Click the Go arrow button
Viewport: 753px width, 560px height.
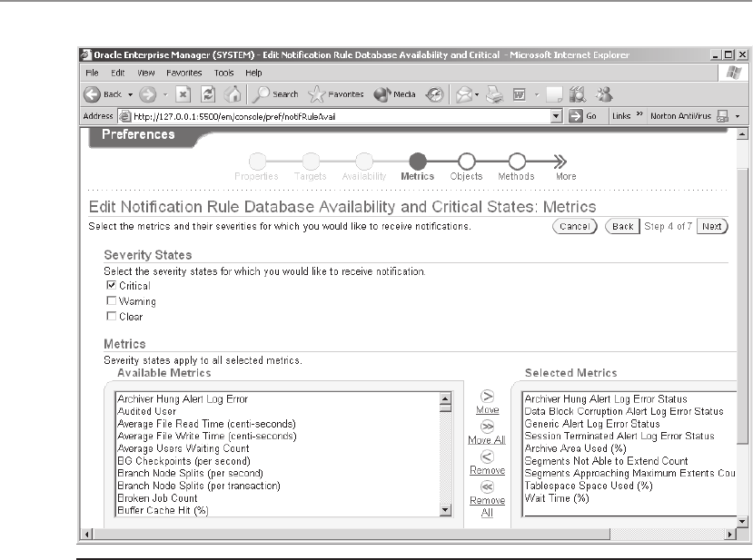click(x=575, y=116)
